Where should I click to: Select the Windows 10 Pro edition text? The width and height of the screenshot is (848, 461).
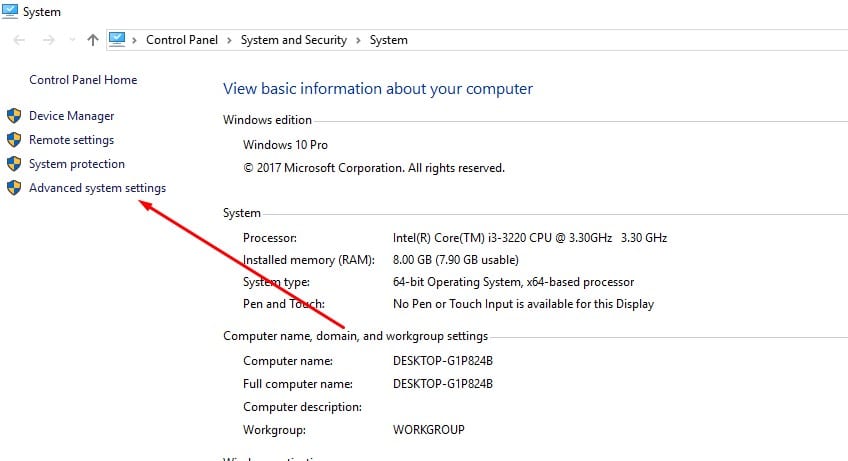click(285, 144)
